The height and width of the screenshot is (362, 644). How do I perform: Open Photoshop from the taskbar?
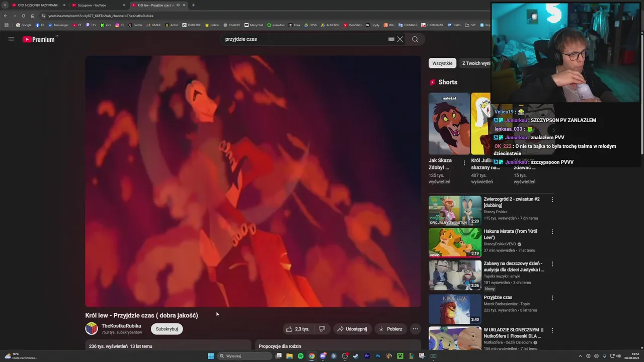[x=378, y=356]
